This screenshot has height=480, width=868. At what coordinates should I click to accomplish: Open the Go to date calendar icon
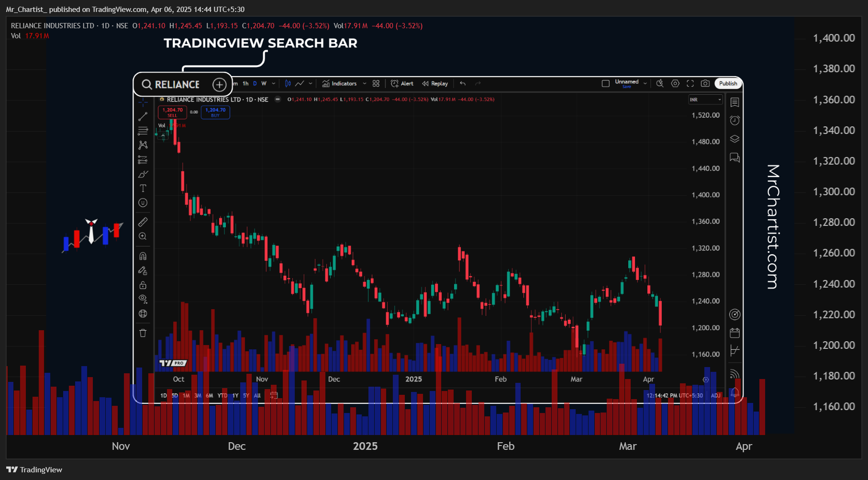coord(274,396)
